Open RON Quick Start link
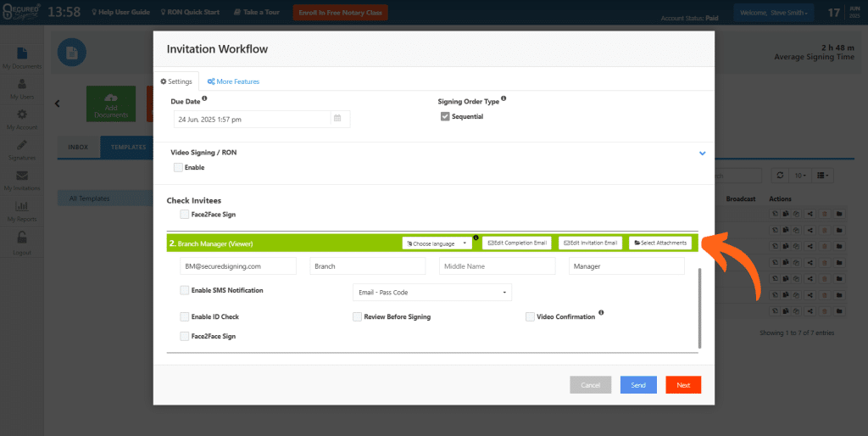The height and width of the screenshot is (436, 868). pos(190,12)
